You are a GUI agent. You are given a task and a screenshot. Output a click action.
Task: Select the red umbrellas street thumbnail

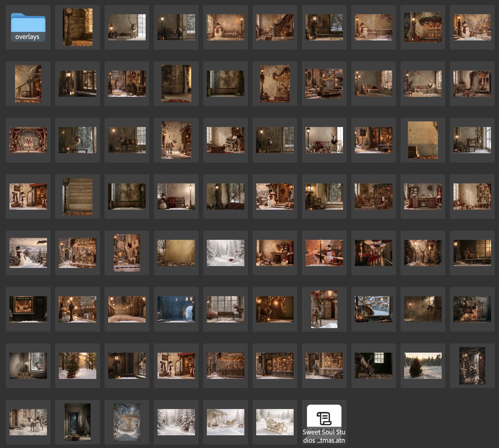coord(373,253)
